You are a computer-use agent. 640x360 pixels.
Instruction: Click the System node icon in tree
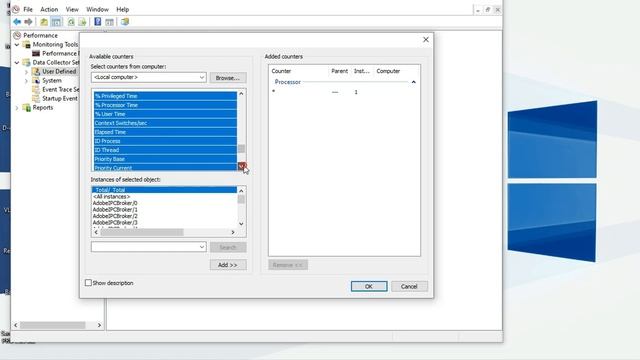coord(36,80)
